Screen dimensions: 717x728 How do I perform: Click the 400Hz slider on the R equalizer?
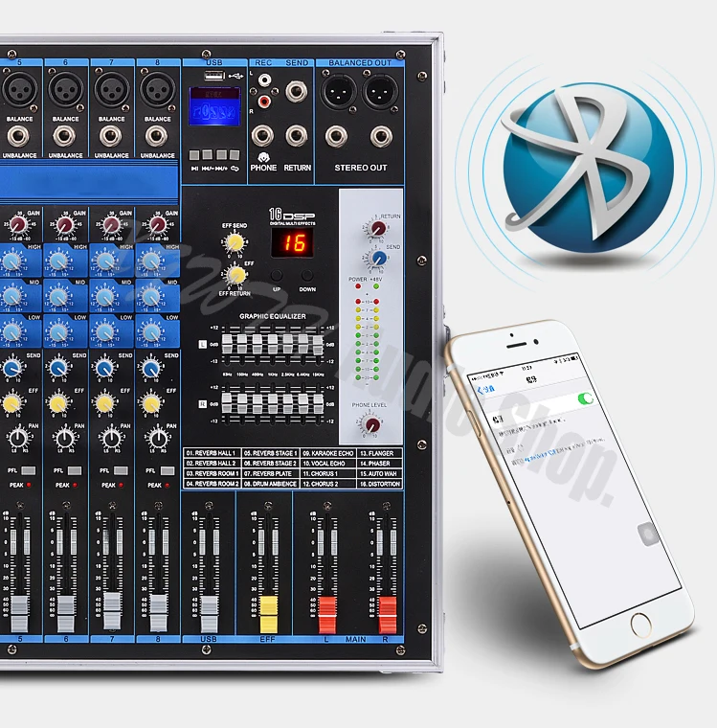pyautogui.click(x=258, y=403)
